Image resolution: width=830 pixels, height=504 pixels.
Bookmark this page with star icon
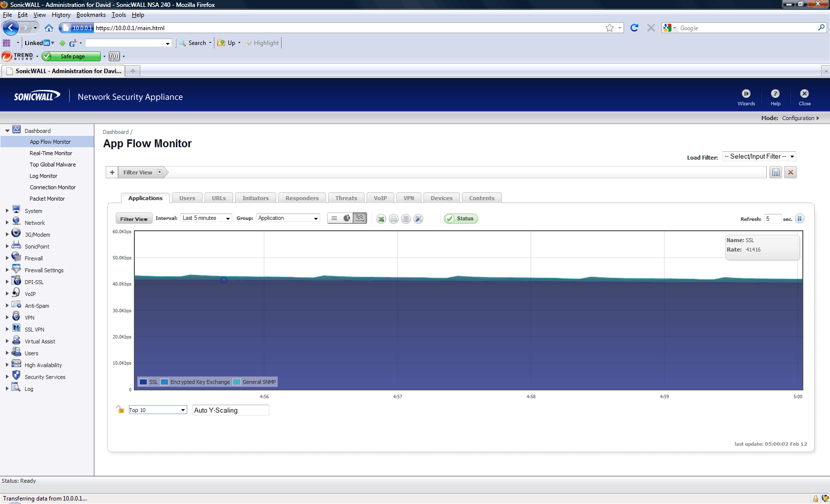[610, 28]
